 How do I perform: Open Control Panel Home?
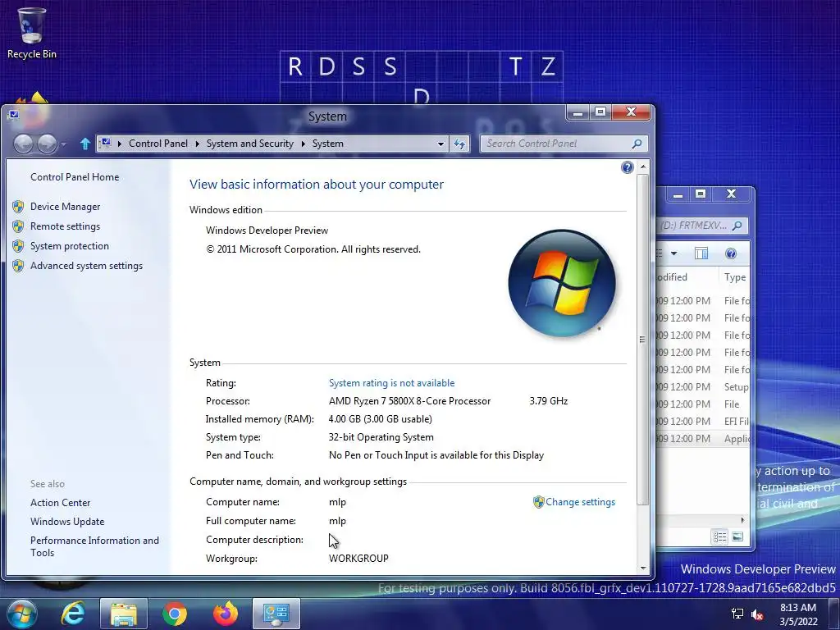[x=75, y=177]
